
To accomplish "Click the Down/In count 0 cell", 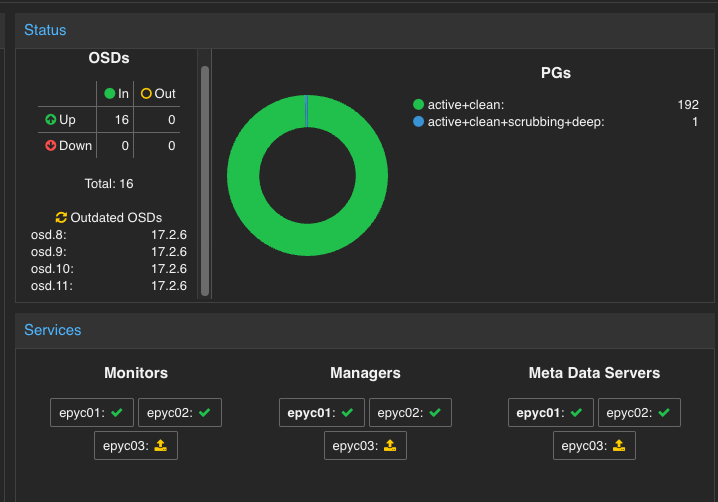I will click(x=125, y=146).
